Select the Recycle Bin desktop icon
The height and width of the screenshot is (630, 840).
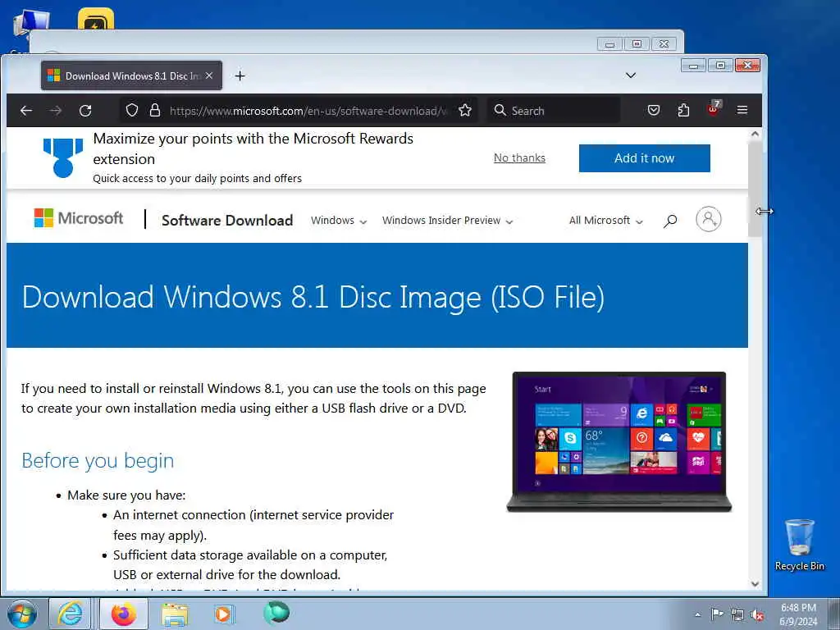799,545
